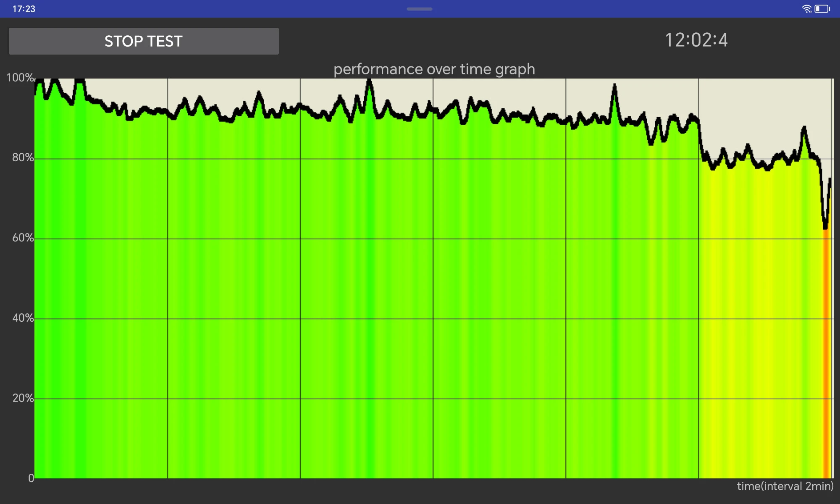Tap the battery indicator icon
The image size is (840, 504).
[822, 9]
